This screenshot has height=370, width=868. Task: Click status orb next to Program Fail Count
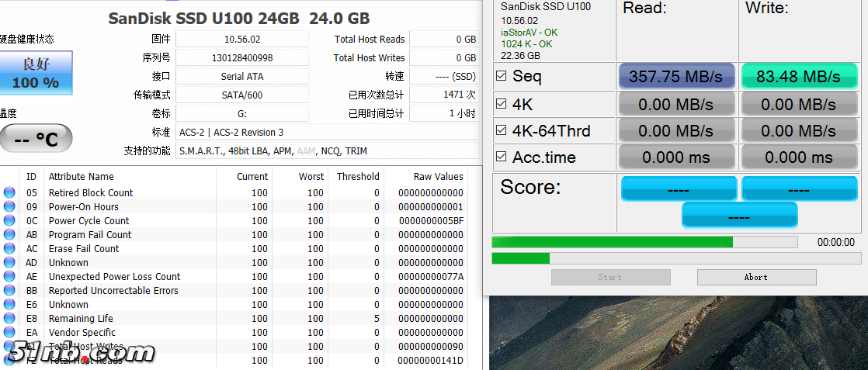(9, 235)
